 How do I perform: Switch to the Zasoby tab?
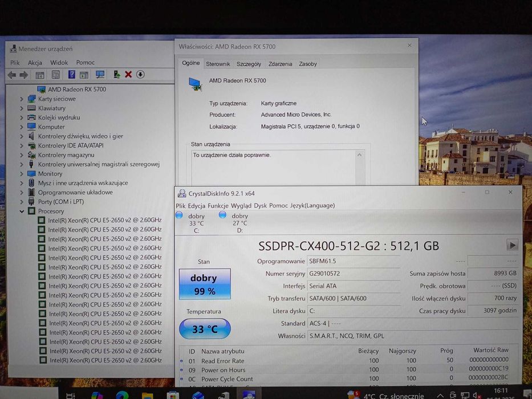click(x=308, y=64)
